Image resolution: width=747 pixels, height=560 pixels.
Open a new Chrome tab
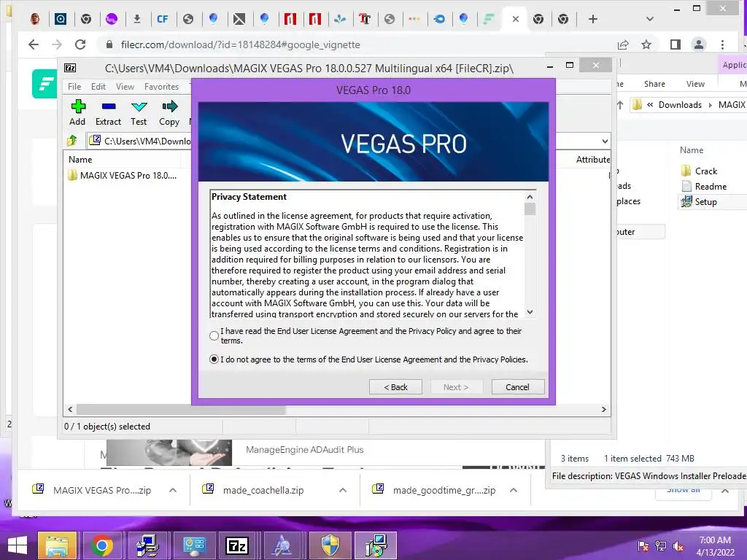(592, 19)
